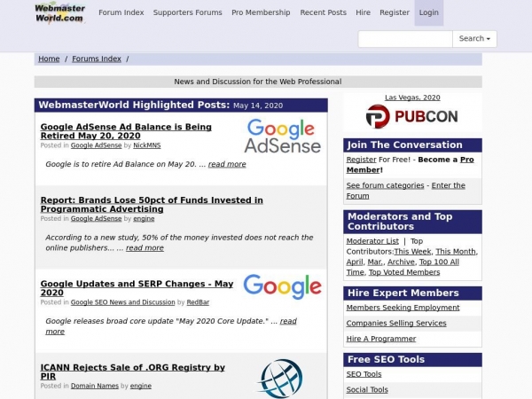Open the Moderator List link
The image size is (532, 399).
pyautogui.click(x=372, y=241)
